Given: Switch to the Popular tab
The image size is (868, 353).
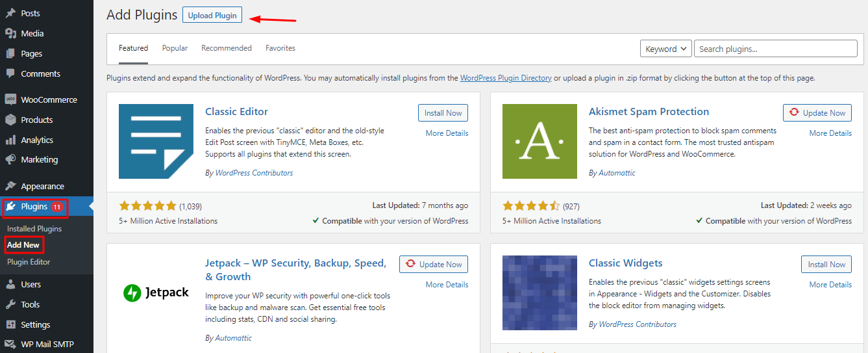Looking at the screenshot, I should click(175, 48).
